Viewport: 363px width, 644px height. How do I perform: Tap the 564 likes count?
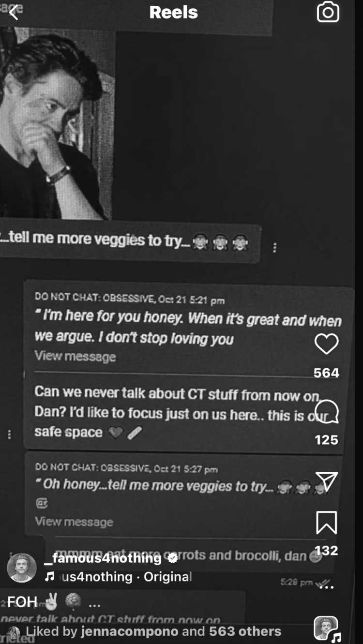tap(326, 373)
